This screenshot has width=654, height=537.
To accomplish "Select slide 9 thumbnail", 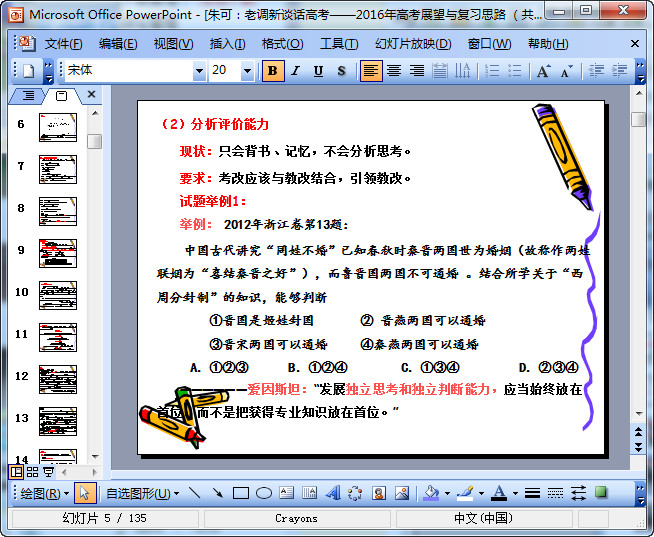I will (58, 253).
